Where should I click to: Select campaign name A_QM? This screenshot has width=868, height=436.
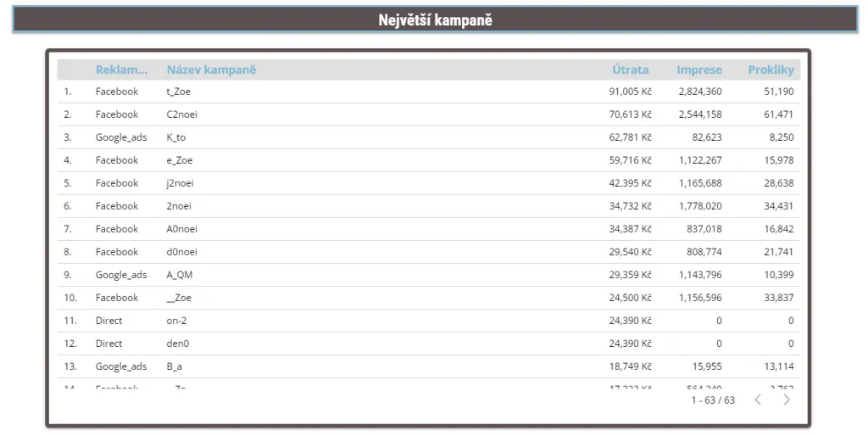point(180,275)
